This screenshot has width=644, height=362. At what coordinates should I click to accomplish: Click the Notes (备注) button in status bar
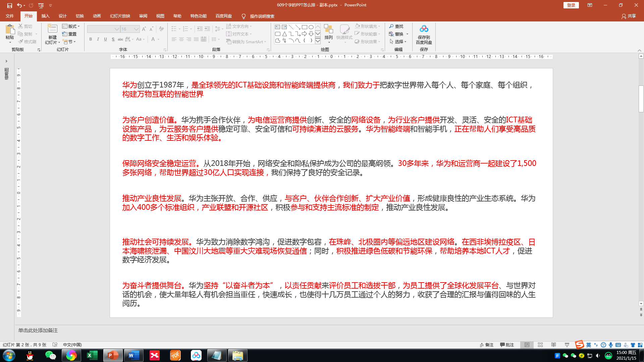click(x=487, y=345)
